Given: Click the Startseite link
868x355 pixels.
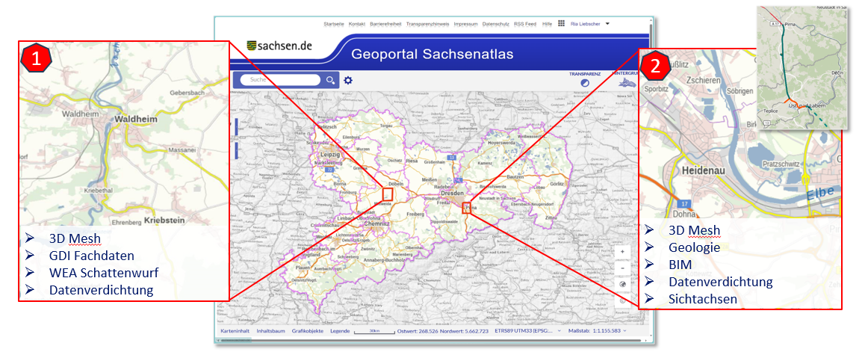Looking at the screenshot, I should (334, 25).
